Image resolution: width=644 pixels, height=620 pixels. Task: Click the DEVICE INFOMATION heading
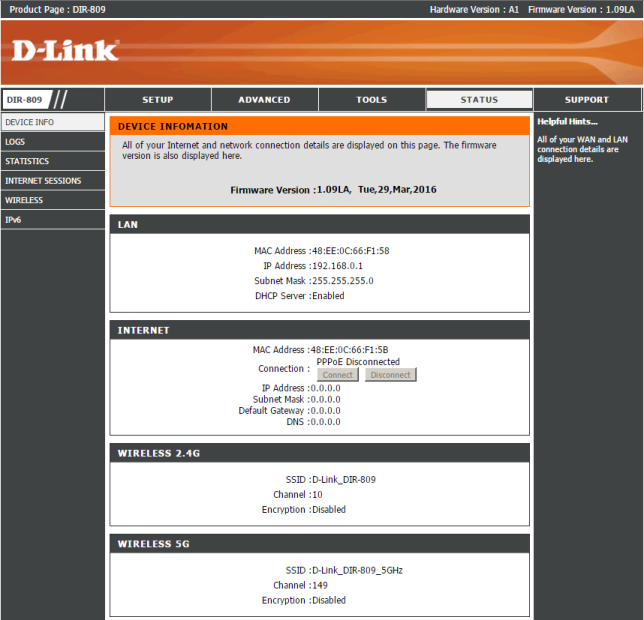coord(173,126)
